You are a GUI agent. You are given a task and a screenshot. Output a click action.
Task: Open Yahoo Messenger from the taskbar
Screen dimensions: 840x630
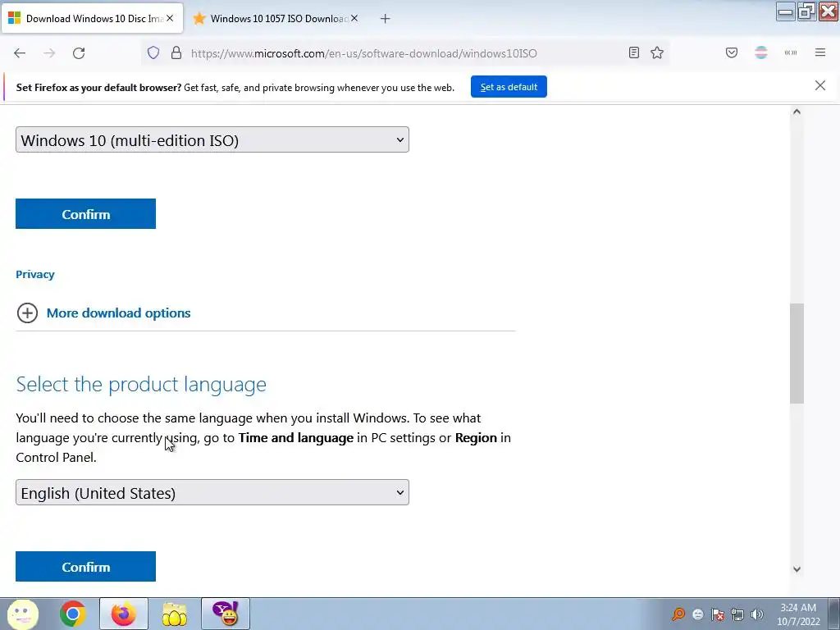coord(226,614)
